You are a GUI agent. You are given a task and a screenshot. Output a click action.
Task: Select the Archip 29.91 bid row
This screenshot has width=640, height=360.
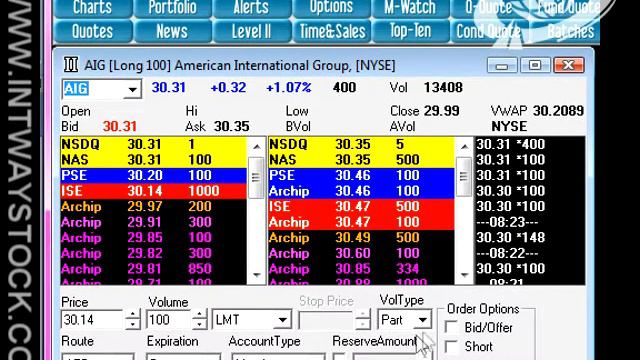pyautogui.click(x=153, y=222)
